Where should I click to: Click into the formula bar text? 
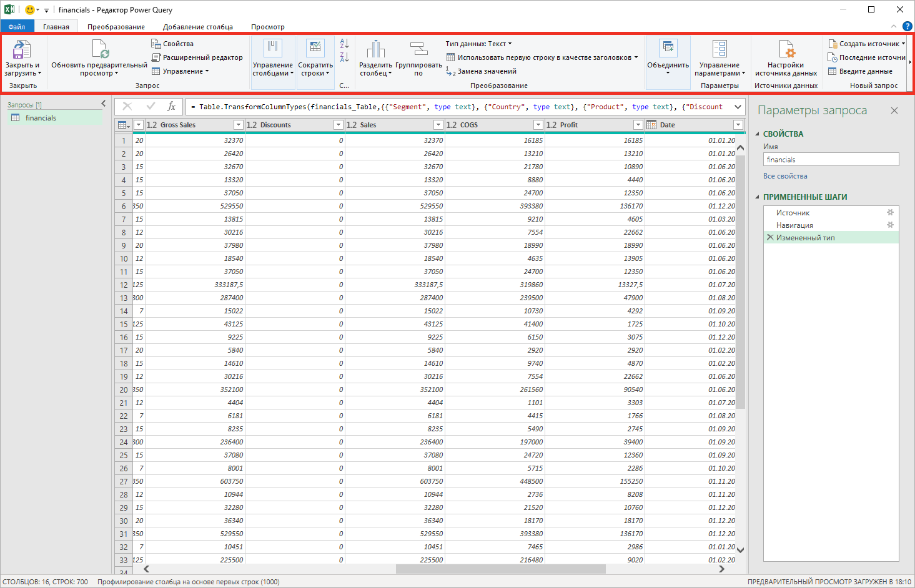(x=458, y=107)
